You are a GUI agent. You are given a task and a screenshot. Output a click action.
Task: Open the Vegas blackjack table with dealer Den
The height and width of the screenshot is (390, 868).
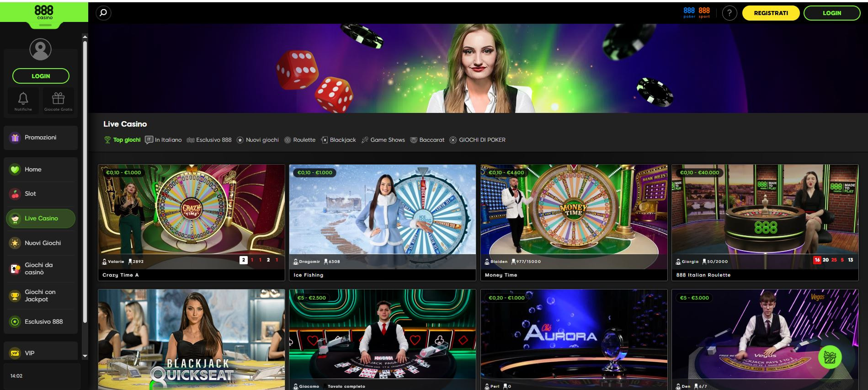pyautogui.click(x=765, y=339)
